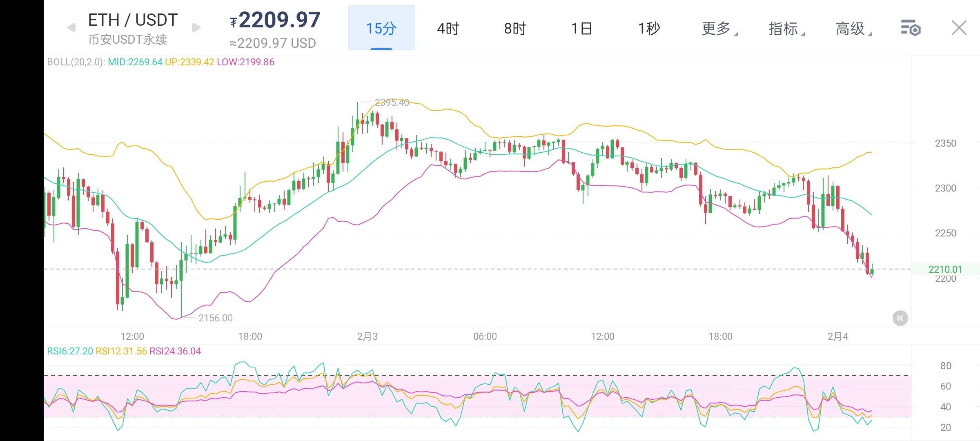Screen dimensions: 980x441
Task: Click the 2156.00 low price marker
Action: pyautogui.click(x=215, y=318)
